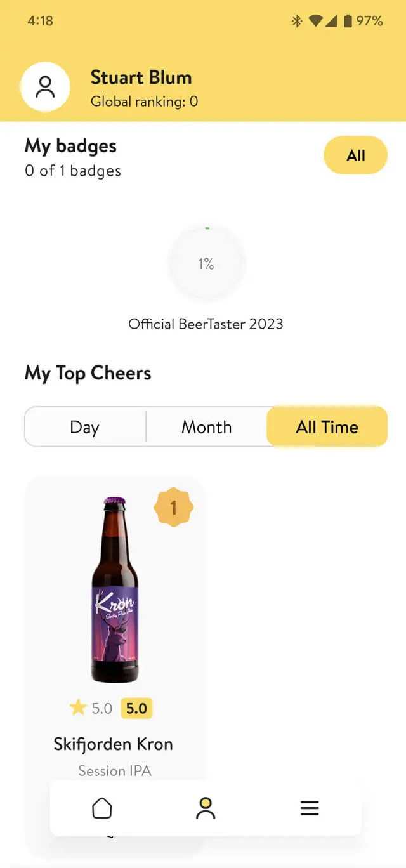Switch Top Cheers to Day
The image size is (406, 868).
point(85,427)
